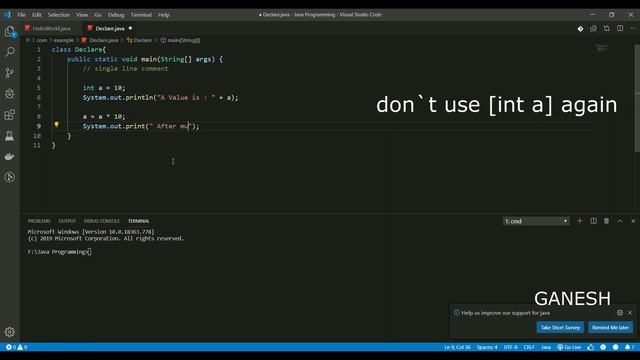Open the Explorer view in activity bar

(x=9, y=31)
